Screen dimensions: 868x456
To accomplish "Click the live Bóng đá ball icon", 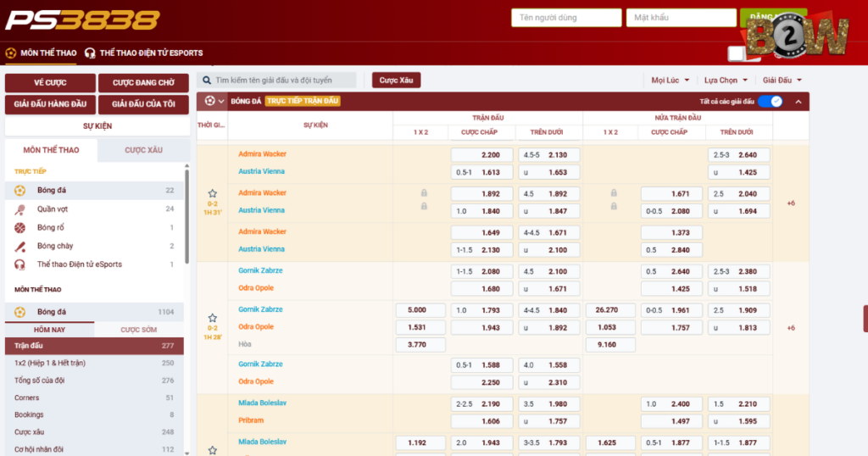I will pos(20,191).
